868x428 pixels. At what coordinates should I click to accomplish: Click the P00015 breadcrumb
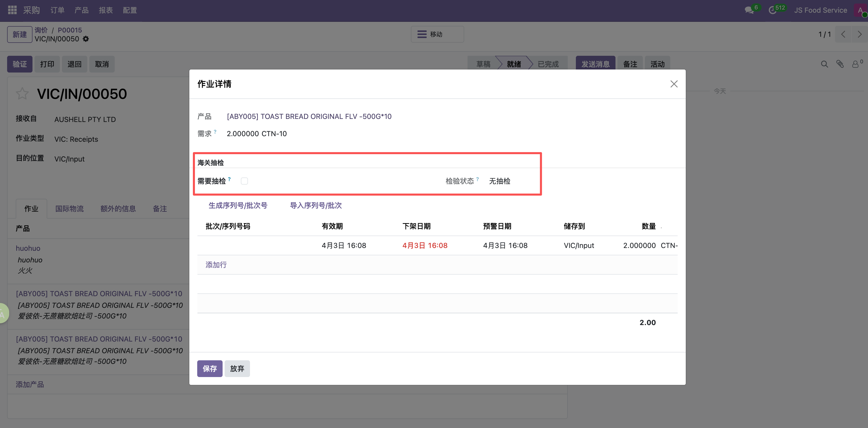coord(70,30)
